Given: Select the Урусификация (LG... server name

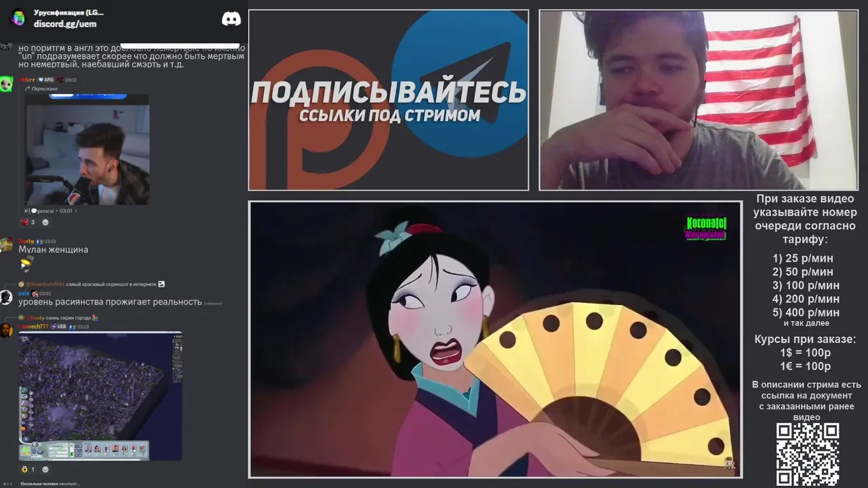Looking at the screenshot, I should click(x=68, y=12).
